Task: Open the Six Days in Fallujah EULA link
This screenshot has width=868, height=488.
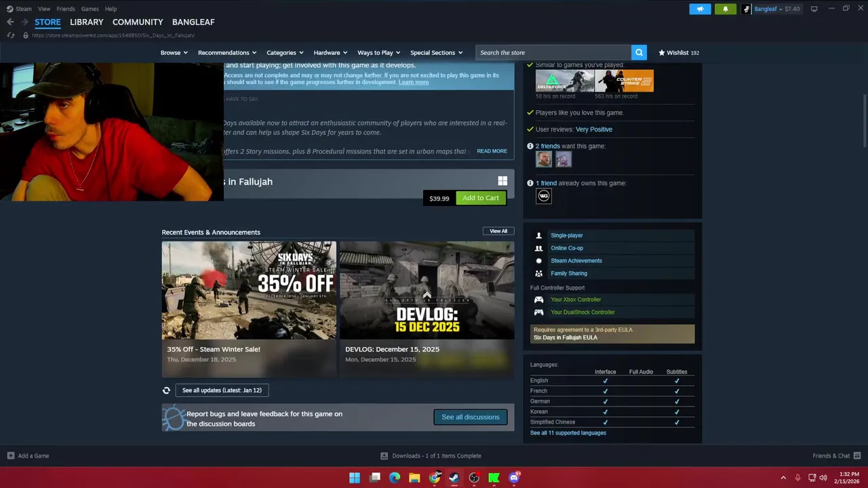Action: click(566, 338)
